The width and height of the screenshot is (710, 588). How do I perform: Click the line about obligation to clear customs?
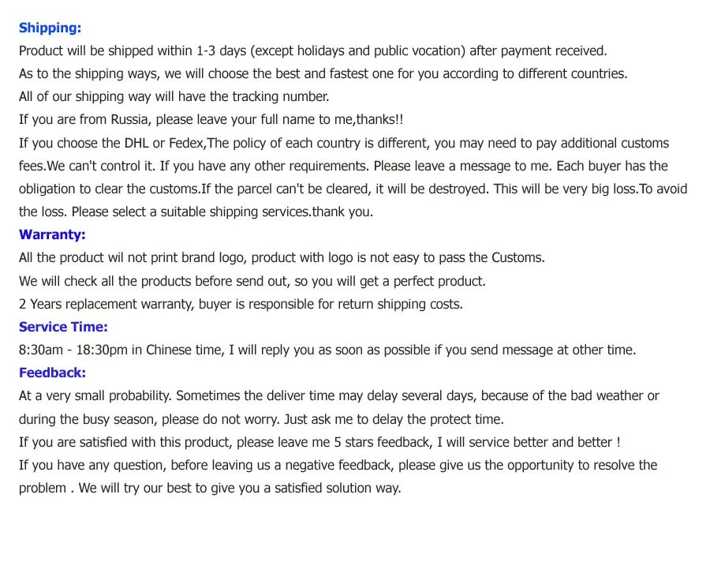(x=353, y=189)
